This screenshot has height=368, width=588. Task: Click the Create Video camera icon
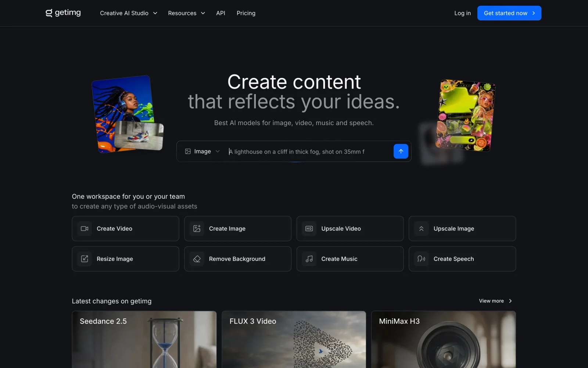pyautogui.click(x=85, y=229)
